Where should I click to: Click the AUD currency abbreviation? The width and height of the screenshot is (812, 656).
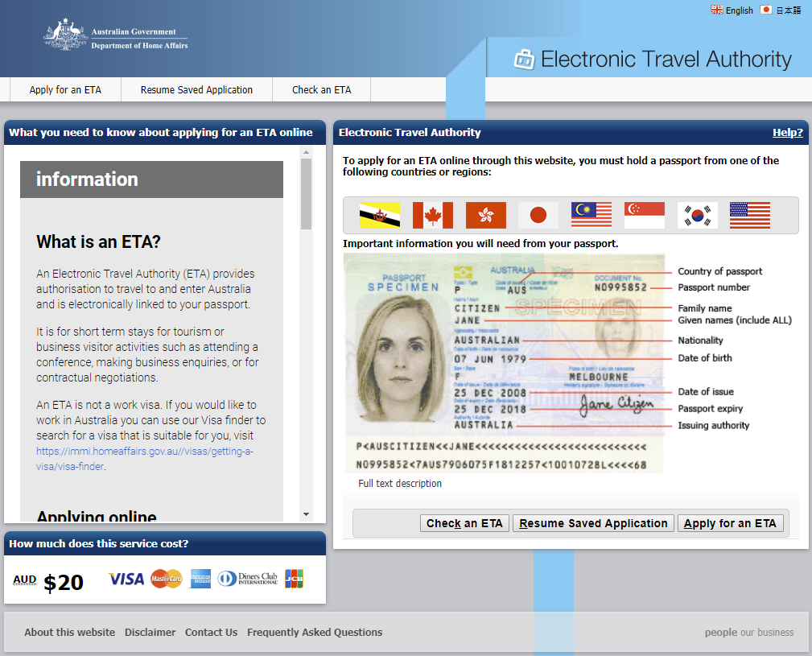click(25, 580)
